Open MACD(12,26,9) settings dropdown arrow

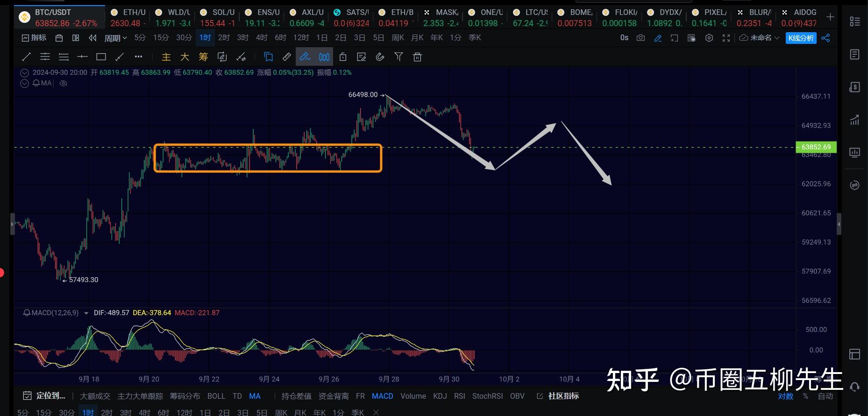coord(86,313)
